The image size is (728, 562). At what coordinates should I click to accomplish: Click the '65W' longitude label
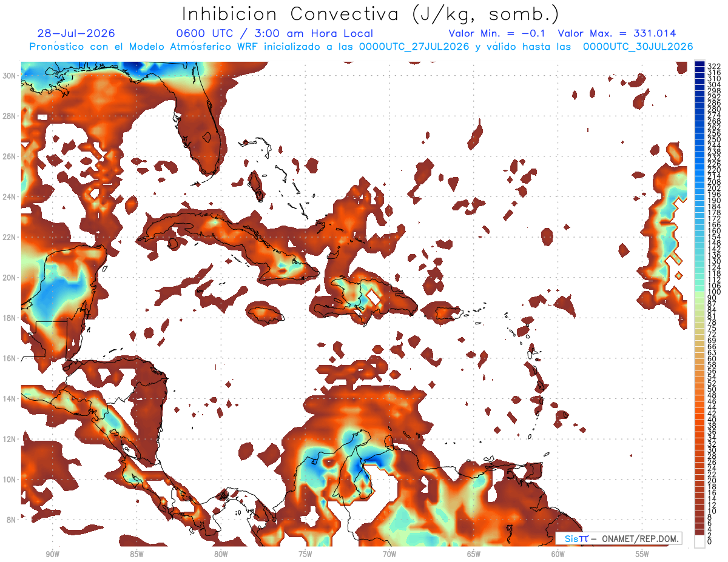pyautogui.click(x=474, y=554)
